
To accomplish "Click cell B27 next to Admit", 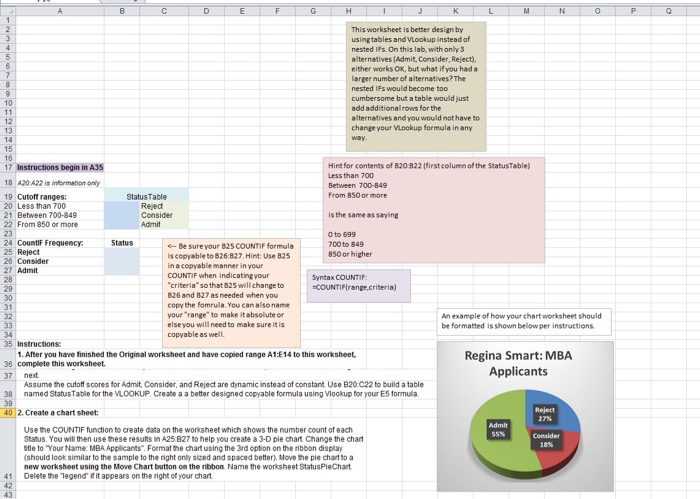I will (122, 270).
